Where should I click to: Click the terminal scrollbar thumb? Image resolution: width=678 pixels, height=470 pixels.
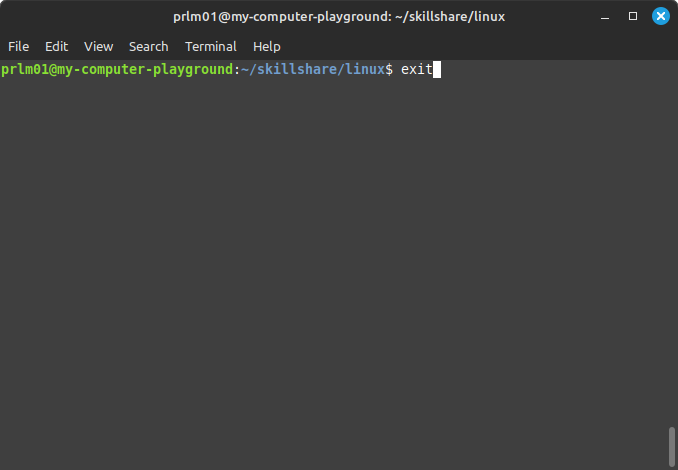click(672, 447)
